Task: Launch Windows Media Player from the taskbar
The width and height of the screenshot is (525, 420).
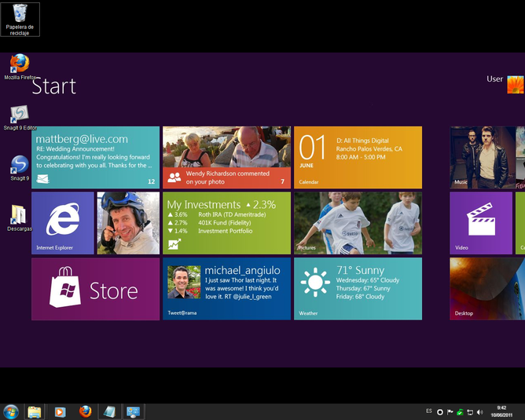Action: click(60, 412)
